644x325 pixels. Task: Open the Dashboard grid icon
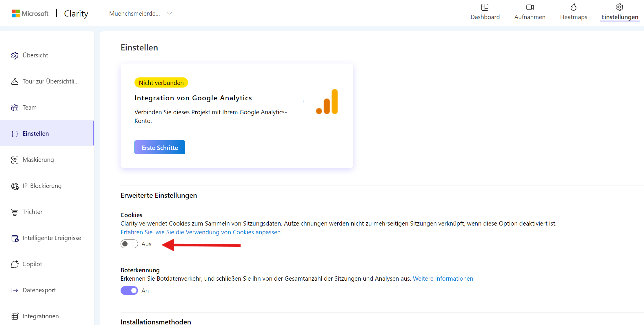(485, 7)
